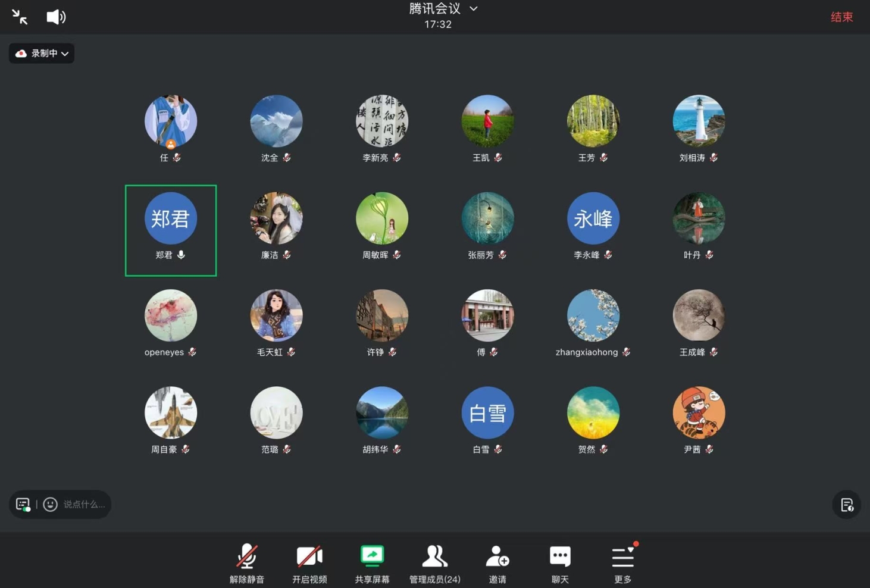Turn on video (开启视频)
The width and height of the screenshot is (870, 588).
pos(309,563)
